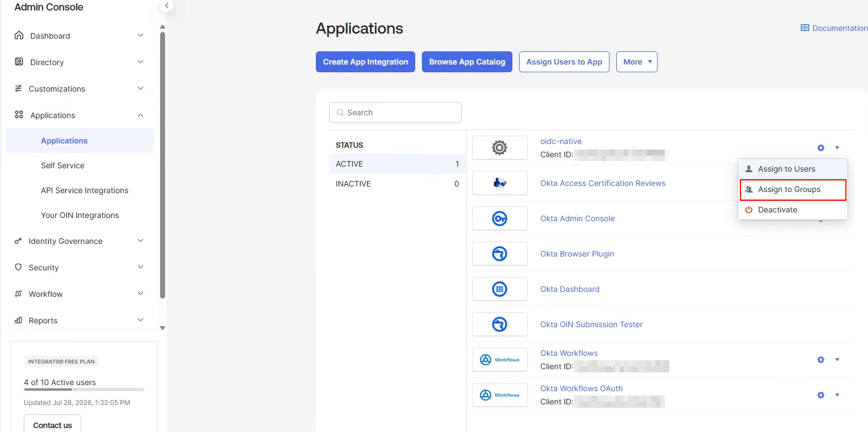Open the Okta Dashboard link

pyautogui.click(x=570, y=289)
